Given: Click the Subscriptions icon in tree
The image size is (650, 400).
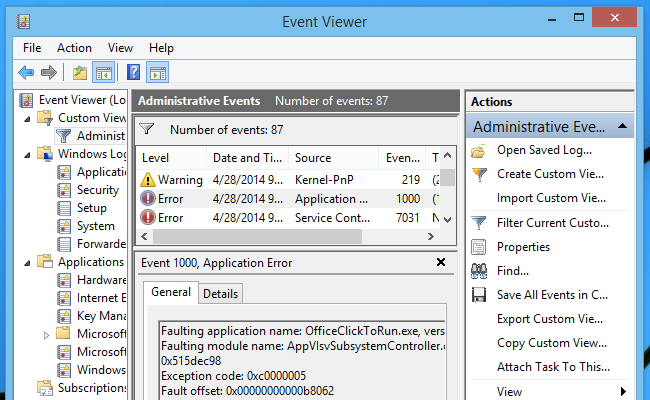Looking at the screenshot, I should 45,388.
